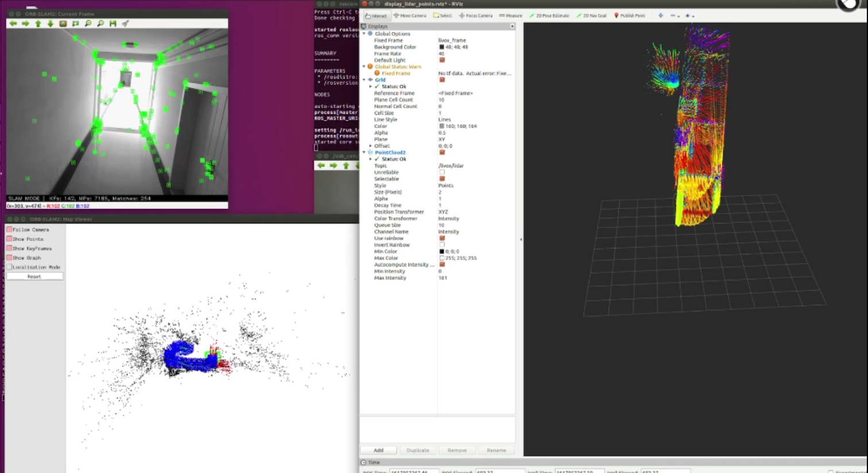Click the Add button in Displays panel
Image resolution: width=868 pixels, height=473 pixels.
[379, 450]
